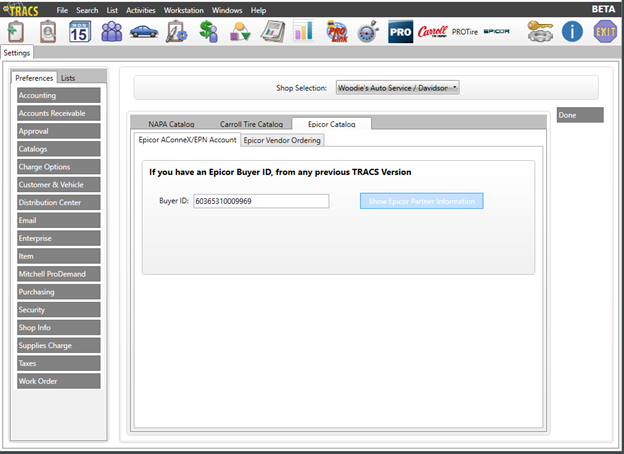Image resolution: width=624 pixels, height=454 pixels.
Task: Open the search clipboard magnifier icon
Action: coord(48,31)
